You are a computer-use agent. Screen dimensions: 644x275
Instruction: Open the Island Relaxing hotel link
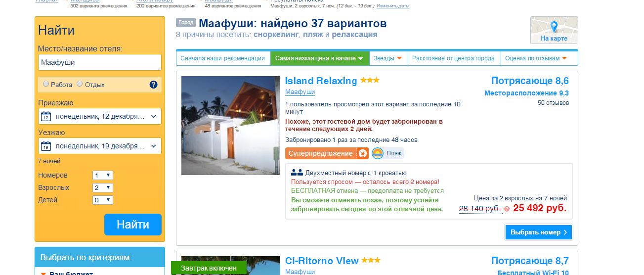click(x=321, y=81)
